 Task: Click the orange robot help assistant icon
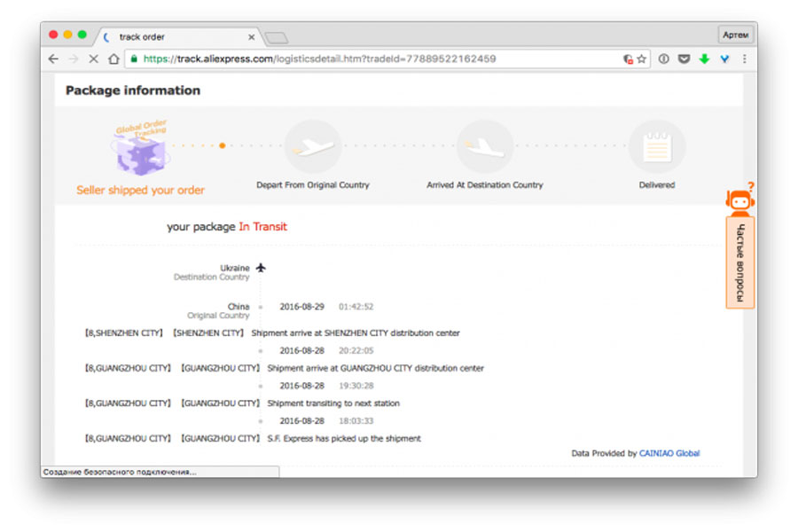(740, 200)
